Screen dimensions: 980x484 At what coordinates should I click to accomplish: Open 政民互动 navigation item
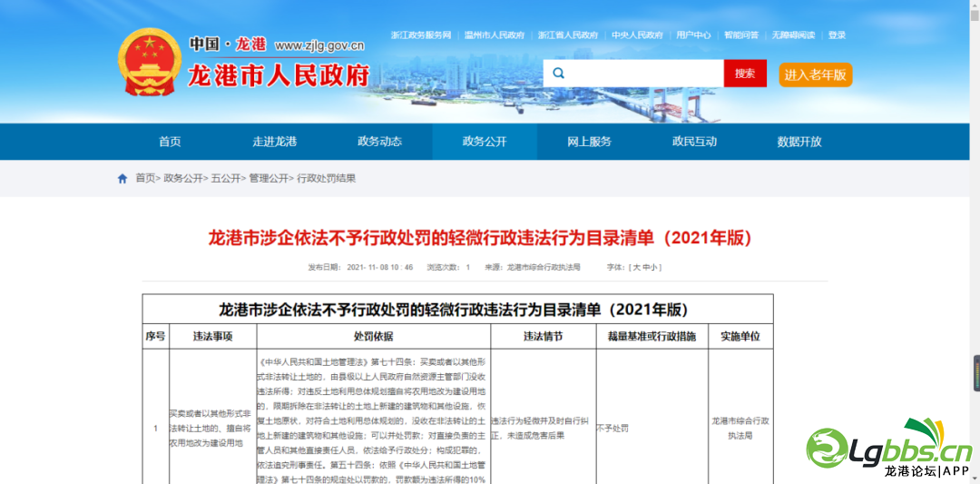tap(694, 142)
